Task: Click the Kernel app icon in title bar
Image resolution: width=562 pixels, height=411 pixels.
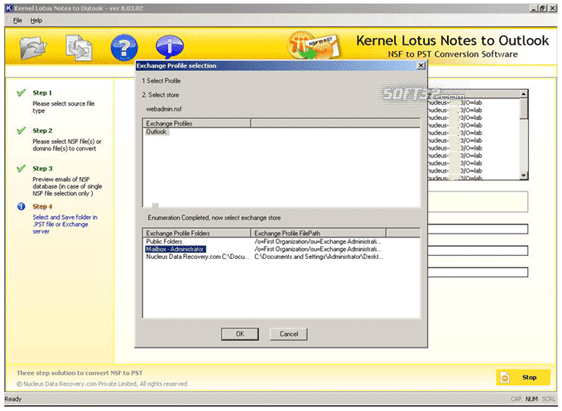Action: coord(9,8)
